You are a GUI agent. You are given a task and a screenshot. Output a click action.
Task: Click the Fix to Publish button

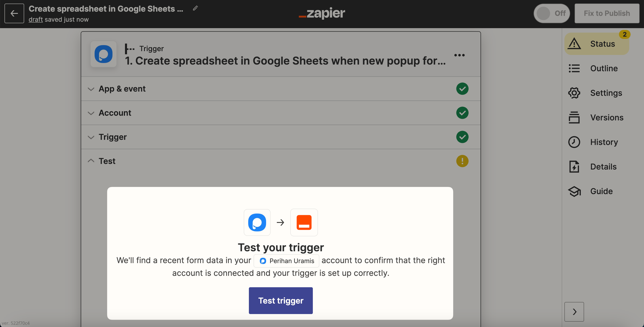(x=606, y=13)
